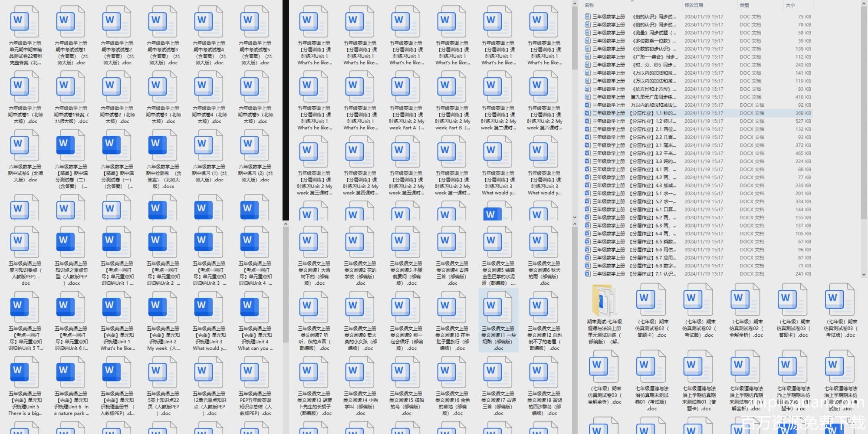Select the list row 《长方形和正方形》
Viewport: 868px width, 434px height.
pos(698,89)
